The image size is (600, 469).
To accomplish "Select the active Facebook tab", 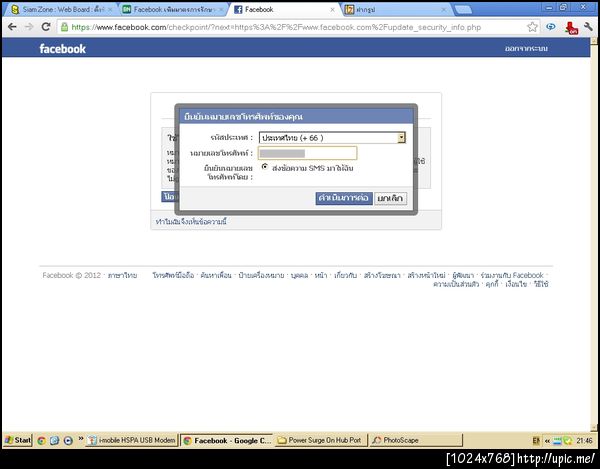I will pyautogui.click(x=283, y=10).
